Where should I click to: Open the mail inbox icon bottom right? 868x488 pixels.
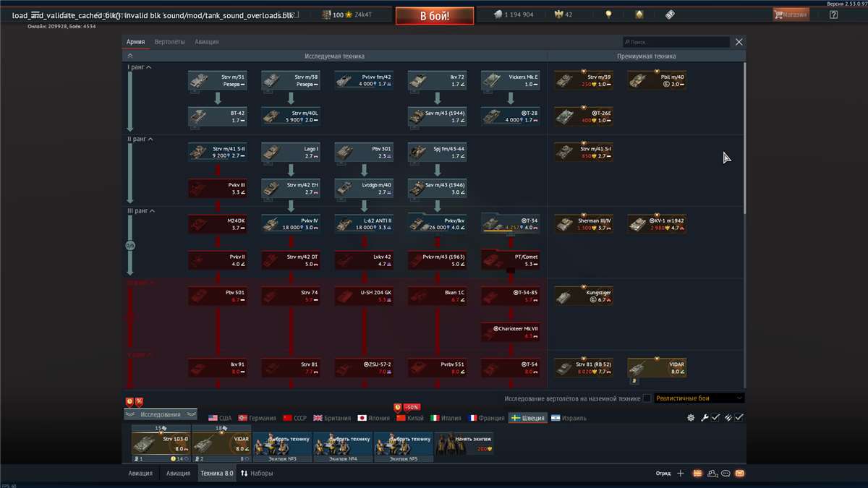(x=740, y=473)
